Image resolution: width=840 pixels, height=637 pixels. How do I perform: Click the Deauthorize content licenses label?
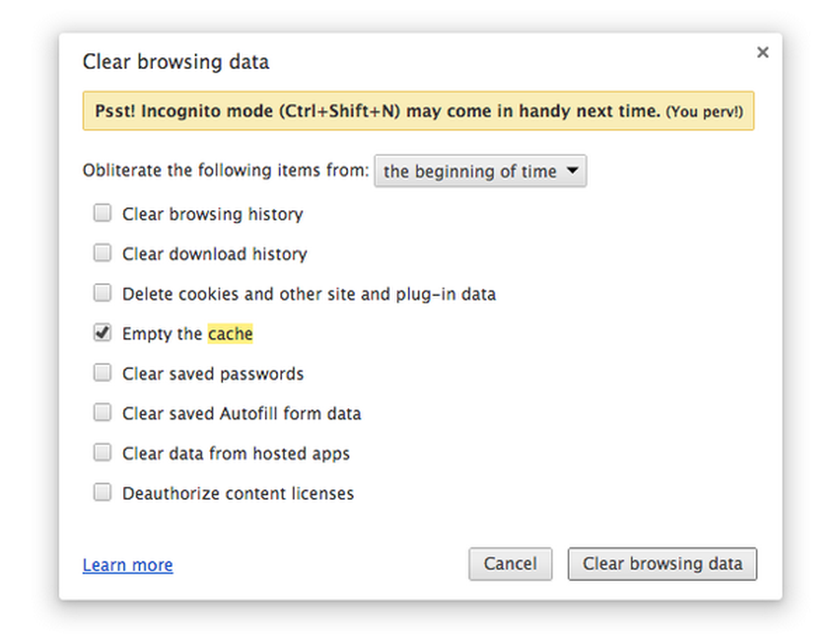pos(238,493)
